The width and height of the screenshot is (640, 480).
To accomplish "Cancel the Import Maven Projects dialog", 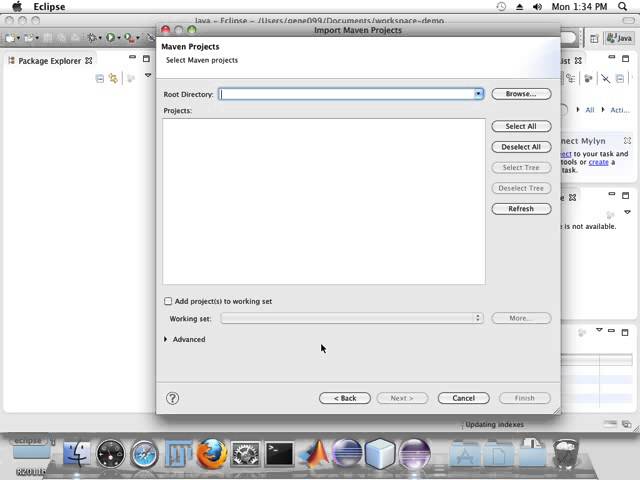I will point(463,398).
